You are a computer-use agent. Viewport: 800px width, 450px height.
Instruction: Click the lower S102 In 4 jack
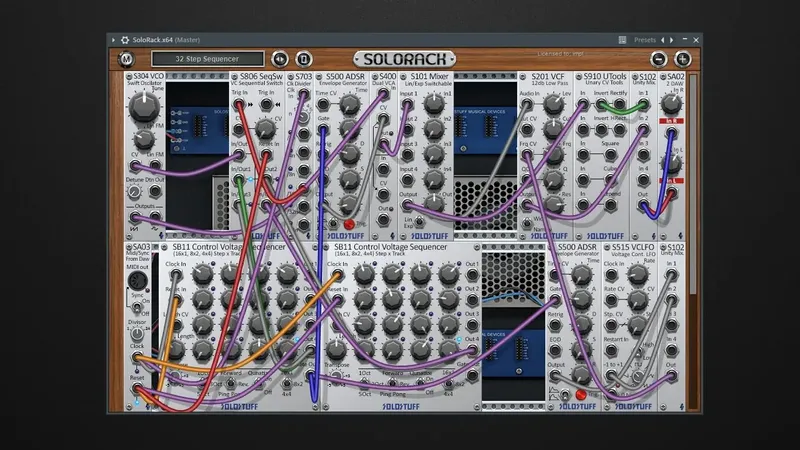point(671,351)
